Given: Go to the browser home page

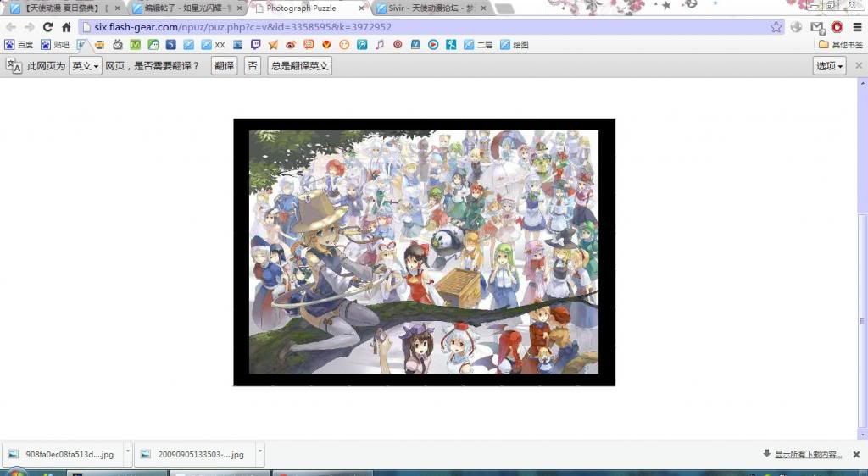Looking at the screenshot, I should coord(66,27).
